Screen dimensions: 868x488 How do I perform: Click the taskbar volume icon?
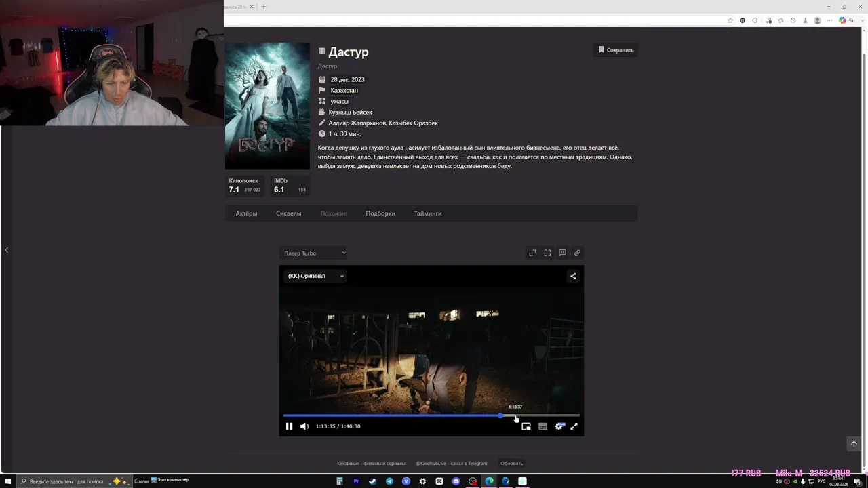pyautogui.click(x=778, y=481)
